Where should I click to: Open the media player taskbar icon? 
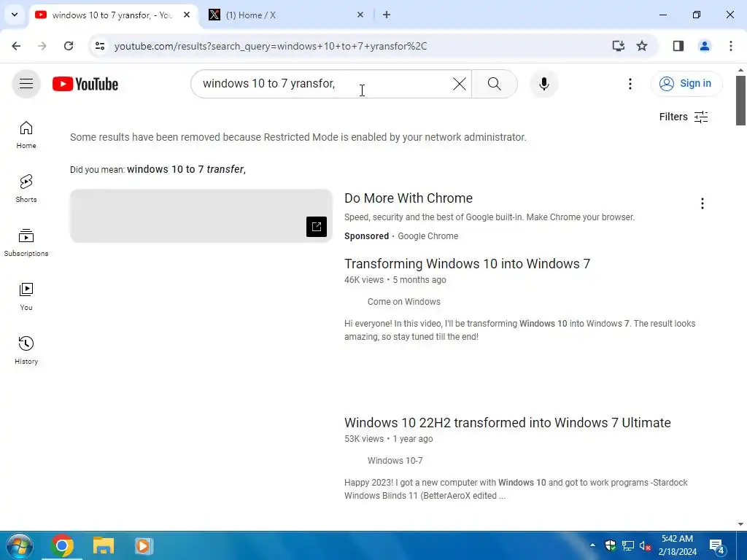(144, 545)
